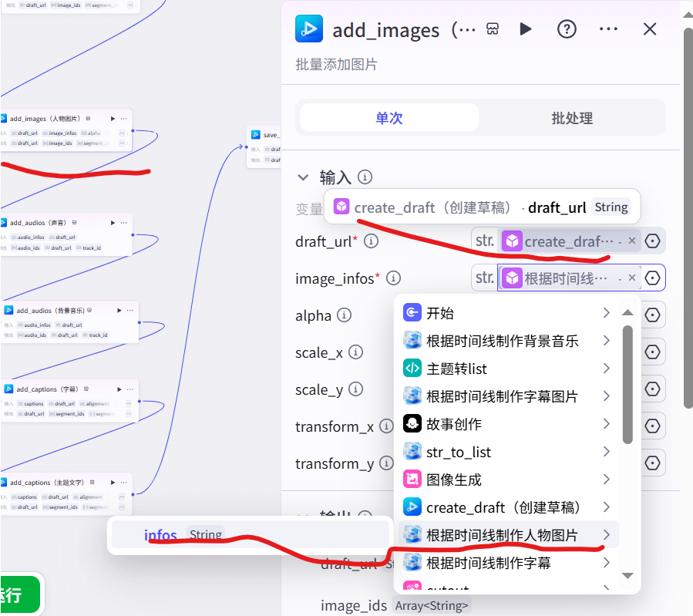Open ellipsis menu on add_captions（字幕）node
This screenshot has width=693, height=616.
click(130, 388)
